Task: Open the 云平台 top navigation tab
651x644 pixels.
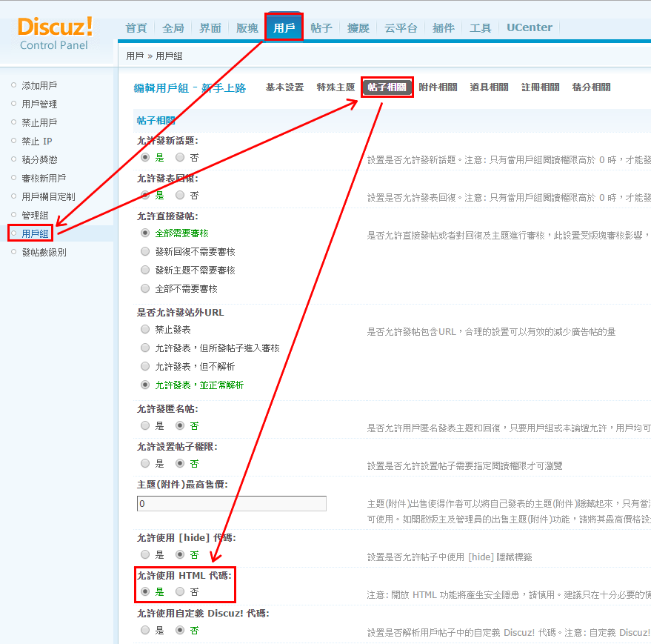Action: [401, 28]
